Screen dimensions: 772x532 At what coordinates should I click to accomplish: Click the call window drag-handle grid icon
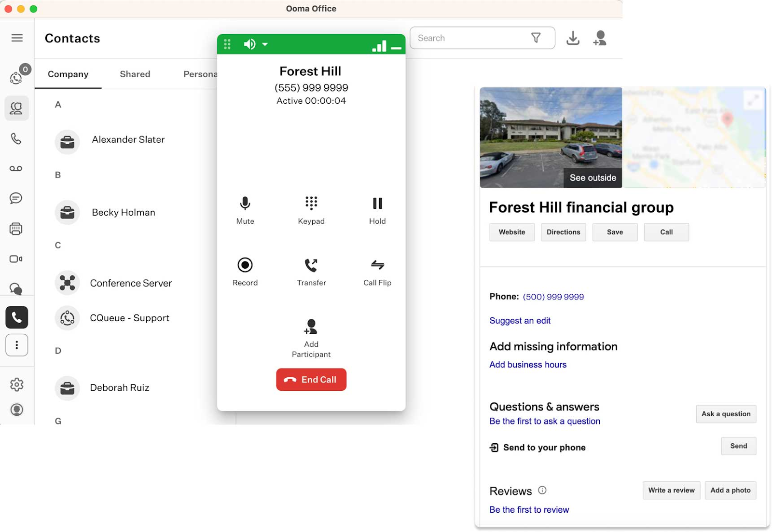click(227, 44)
